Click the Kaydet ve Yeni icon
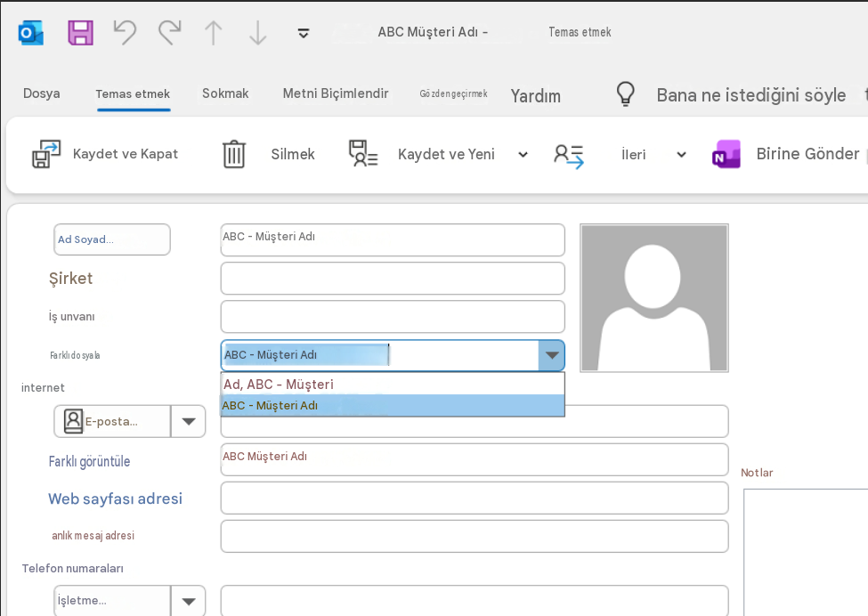868x616 pixels. (363, 154)
